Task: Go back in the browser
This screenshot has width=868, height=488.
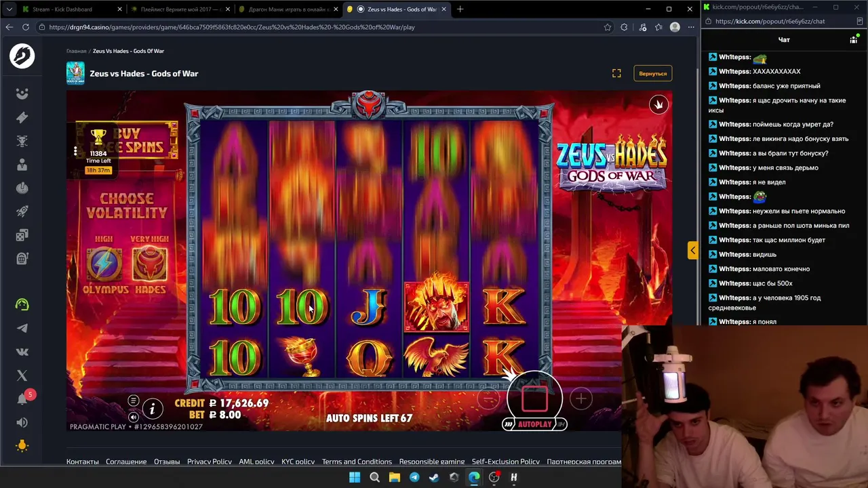Action: [9, 27]
